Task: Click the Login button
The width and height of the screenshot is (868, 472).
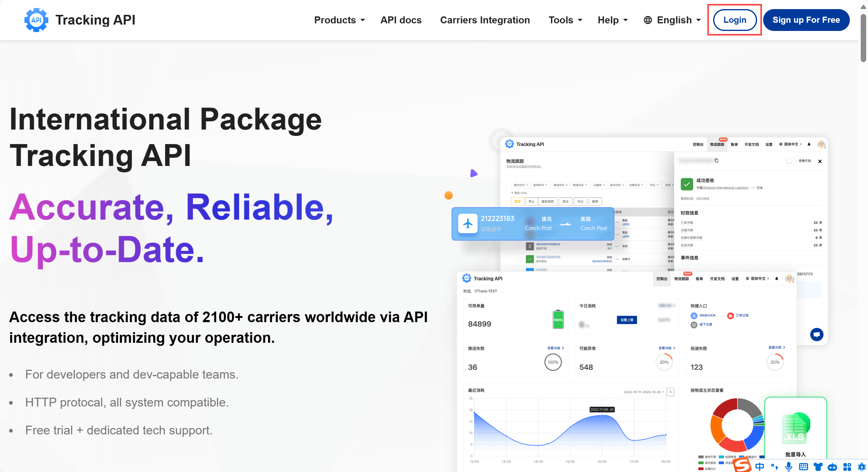Action: click(735, 20)
